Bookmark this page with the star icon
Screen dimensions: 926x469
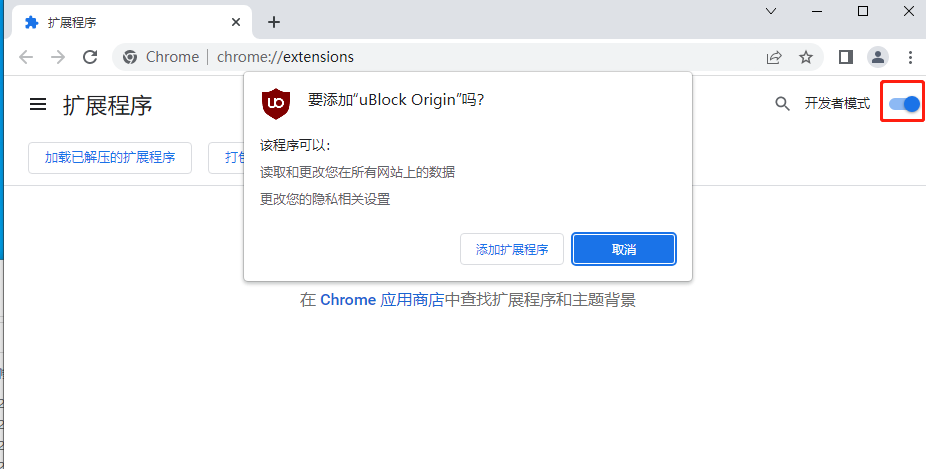click(x=806, y=57)
